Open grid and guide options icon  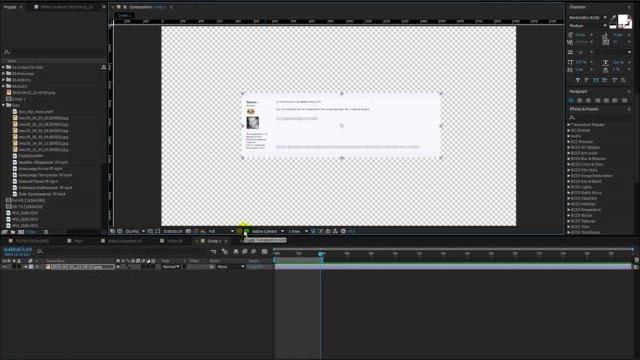150,231
